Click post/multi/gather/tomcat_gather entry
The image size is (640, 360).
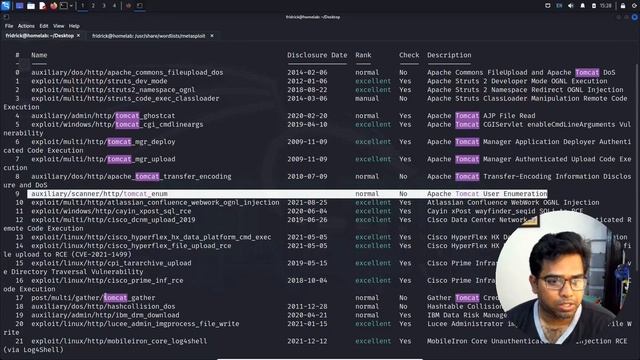click(93, 298)
